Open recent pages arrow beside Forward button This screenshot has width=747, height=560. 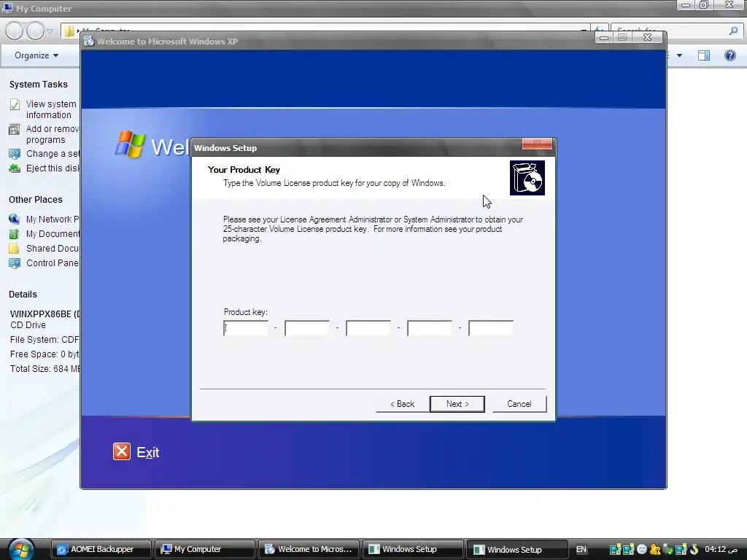(x=50, y=31)
